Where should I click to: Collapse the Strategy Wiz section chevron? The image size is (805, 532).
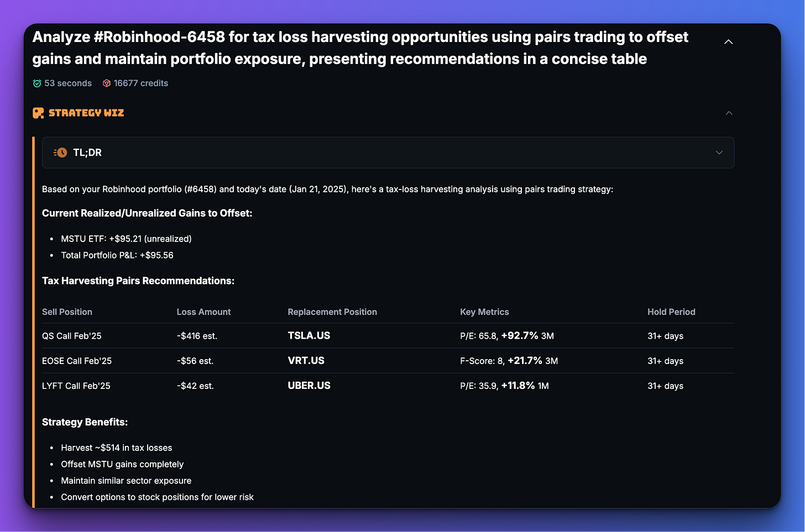(x=729, y=113)
